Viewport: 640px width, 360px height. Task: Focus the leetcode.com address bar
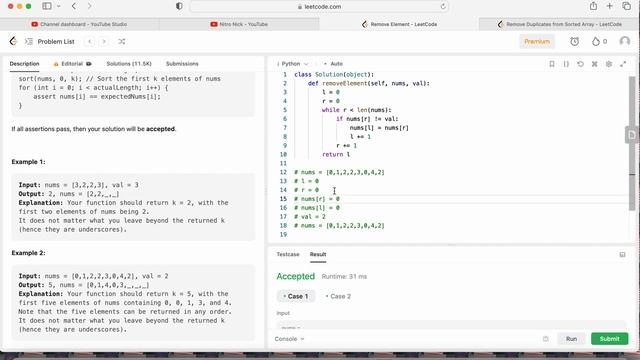point(319,7)
